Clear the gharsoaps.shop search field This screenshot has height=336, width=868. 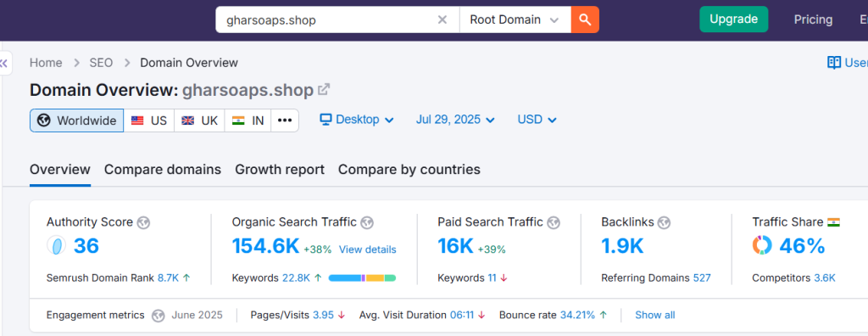point(442,20)
